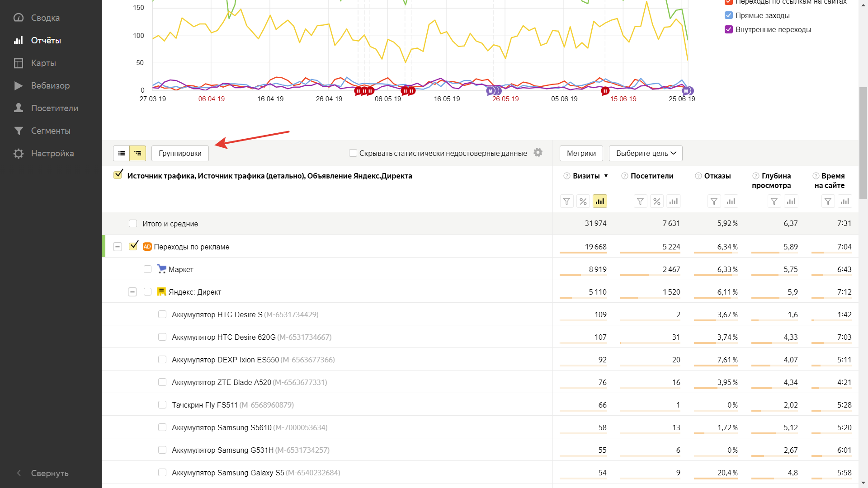Image resolution: width=868 pixels, height=488 pixels.
Task: Check Аккумулятор DEXP Ixion ES550 checkbox
Action: [162, 360]
